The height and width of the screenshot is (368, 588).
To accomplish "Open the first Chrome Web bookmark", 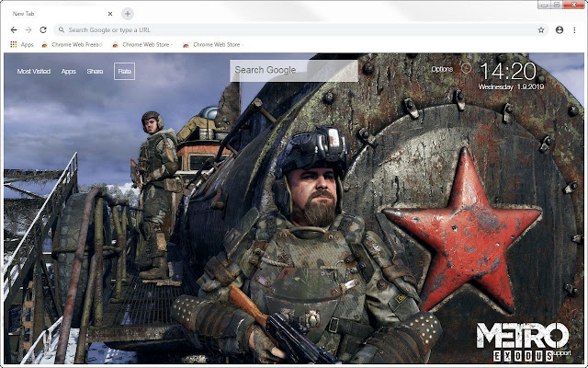I will pos(72,44).
